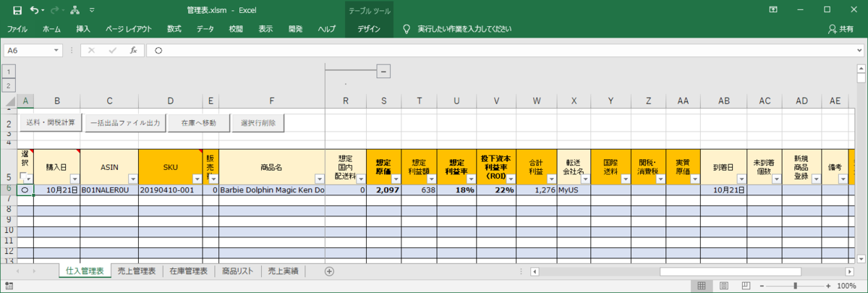The width and height of the screenshot is (868, 293).
Task: Select column header F
Action: [x=272, y=101]
